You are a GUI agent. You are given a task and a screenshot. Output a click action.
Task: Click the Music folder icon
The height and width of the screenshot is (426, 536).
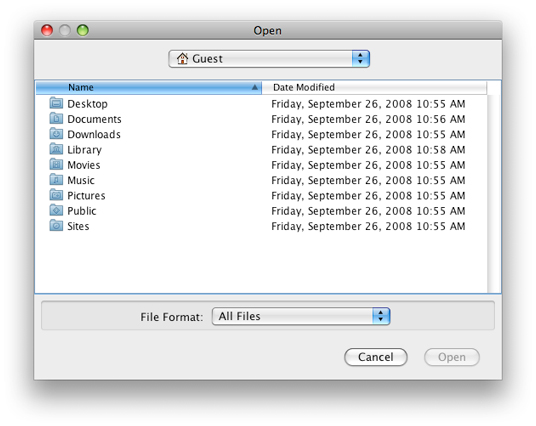pyautogui.click(x=56, y=179)
